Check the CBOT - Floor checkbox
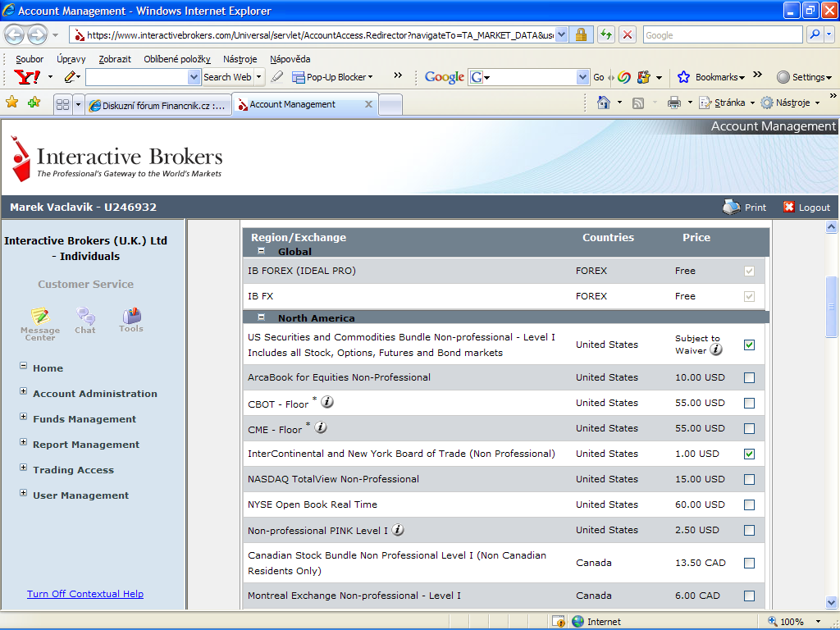 749,403
